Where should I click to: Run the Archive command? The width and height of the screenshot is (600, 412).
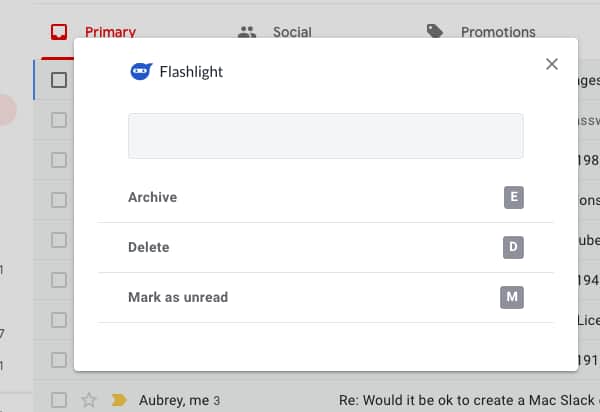pyautogui.click(x=325, y=197)
